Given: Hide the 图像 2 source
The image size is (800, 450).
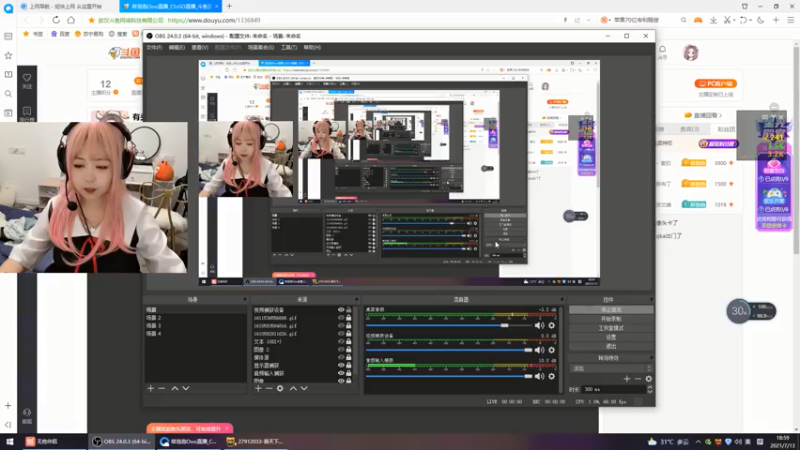Looking at the screenshot, I should (341, 349).
